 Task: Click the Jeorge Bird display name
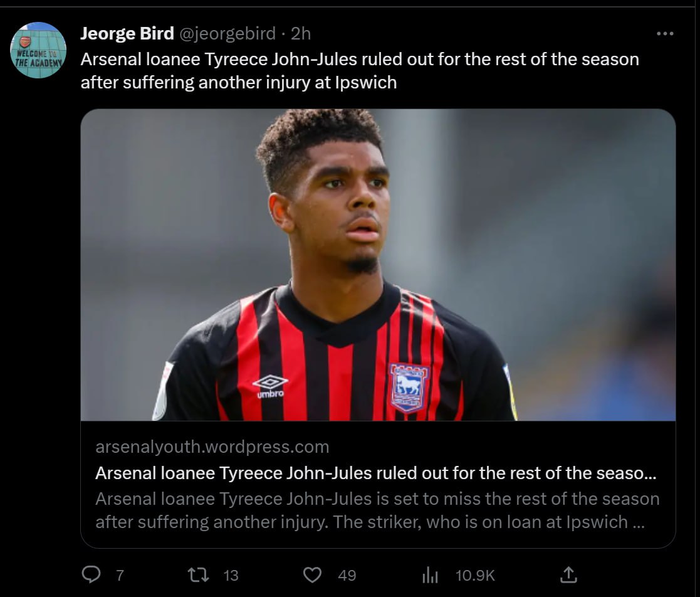pyautogui.click(x=127, y=33)
